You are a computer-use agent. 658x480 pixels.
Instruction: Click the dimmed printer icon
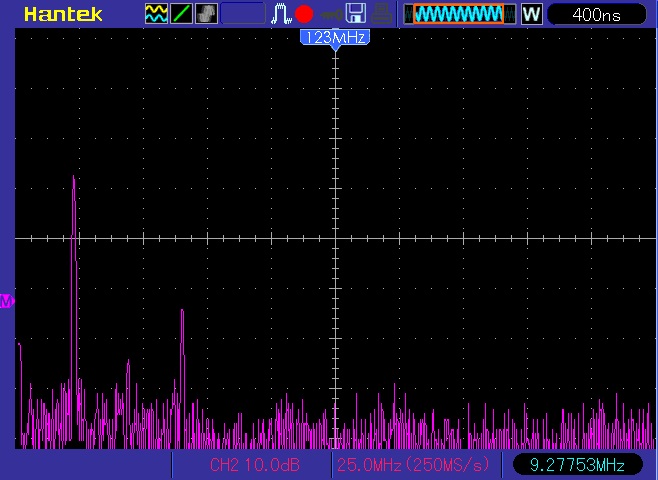click(x=381, y=14)
